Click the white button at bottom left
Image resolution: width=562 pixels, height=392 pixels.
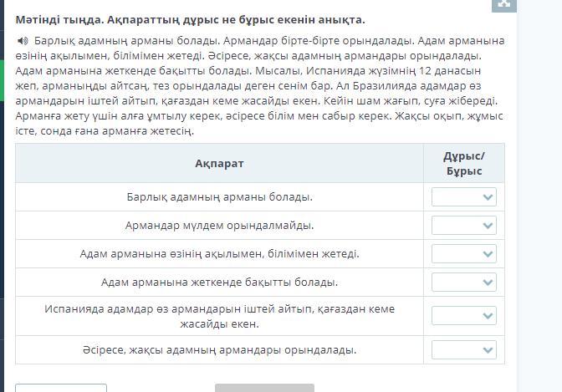click(x=61, y=388)
